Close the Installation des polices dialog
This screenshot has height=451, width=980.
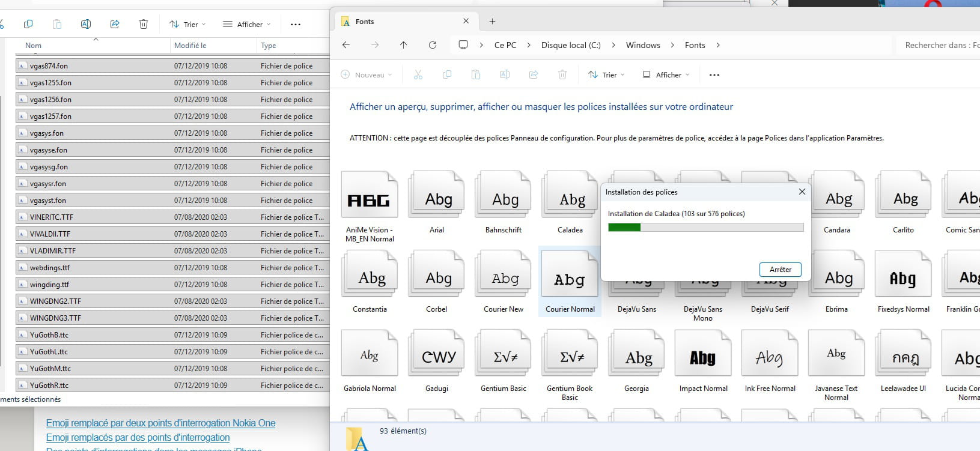[x=802, y=192]
